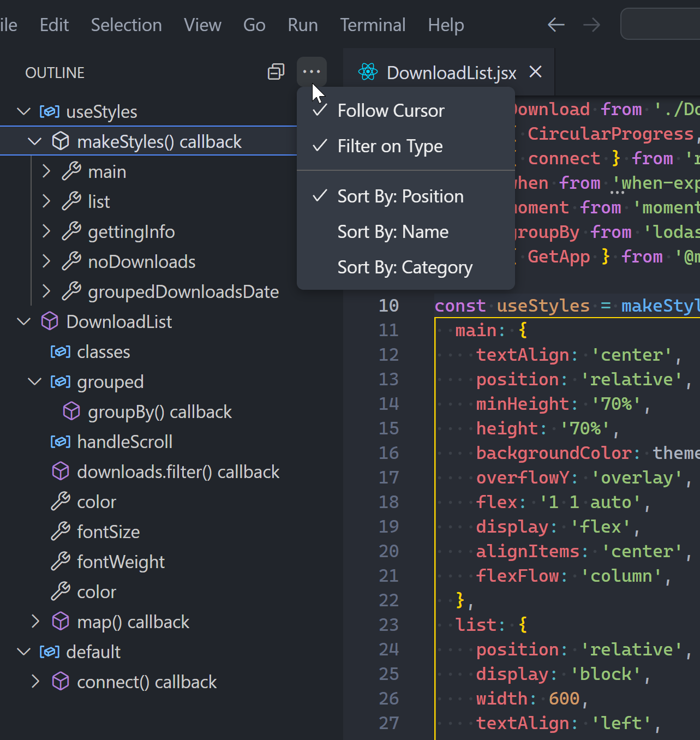Click the React icon on DownloadList.jsx tab
The width and height of the screenshot is (700, 740).
click(368, 72)
